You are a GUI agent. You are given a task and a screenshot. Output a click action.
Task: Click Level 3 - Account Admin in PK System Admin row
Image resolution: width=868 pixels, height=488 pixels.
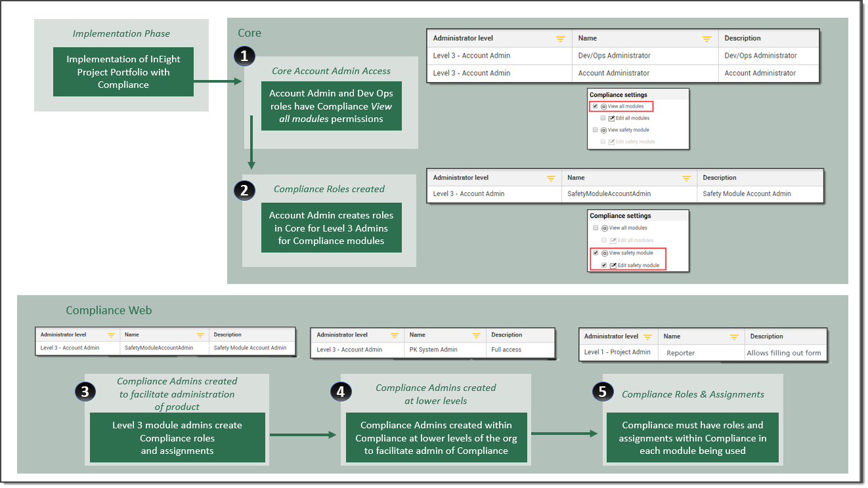[349, 350]
